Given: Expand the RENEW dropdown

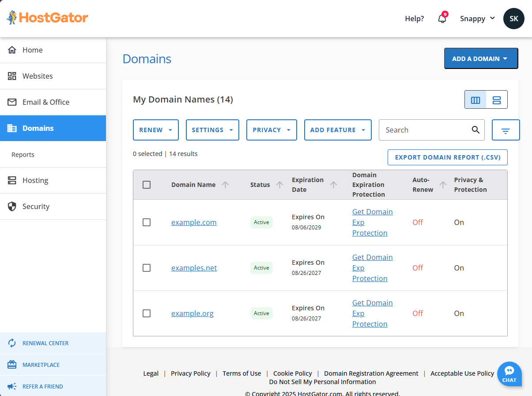Looking at the screenshot, I should [x=155, y=129].
